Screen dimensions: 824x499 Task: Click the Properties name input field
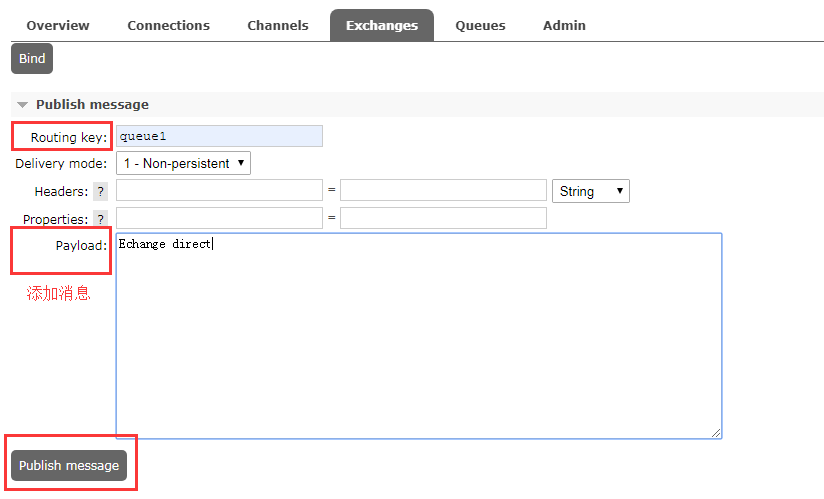pyautogui.click(x=219, y=218)
